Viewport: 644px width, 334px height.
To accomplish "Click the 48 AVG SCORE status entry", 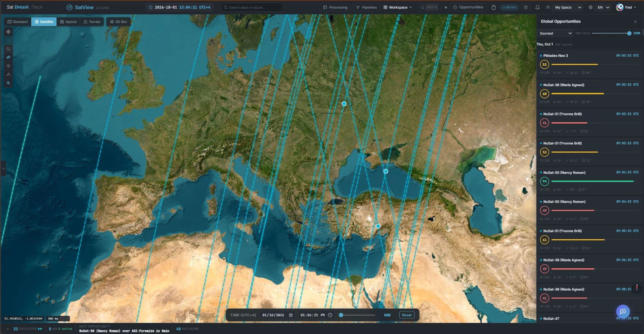I will 187,329.
